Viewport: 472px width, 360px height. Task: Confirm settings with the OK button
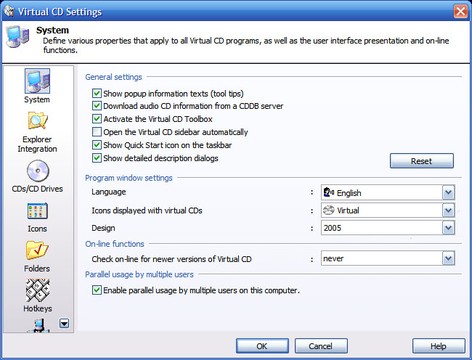[262, 346]
